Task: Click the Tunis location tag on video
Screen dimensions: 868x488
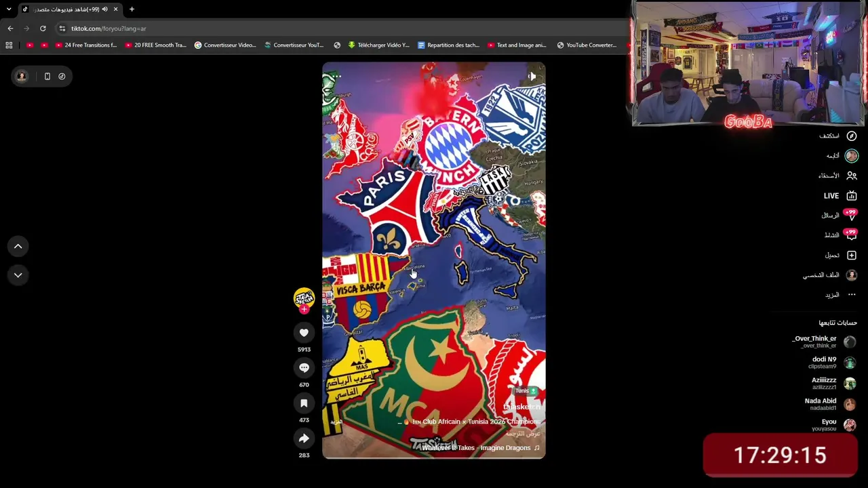Action: pyautogui.click(x=526, y=391)
